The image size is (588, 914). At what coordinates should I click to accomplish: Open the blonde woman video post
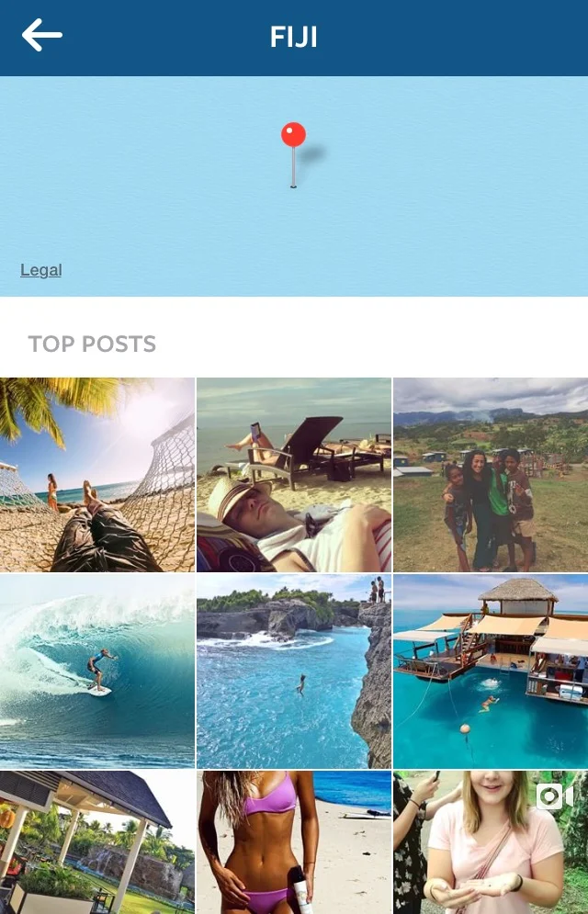click(491, 842)
